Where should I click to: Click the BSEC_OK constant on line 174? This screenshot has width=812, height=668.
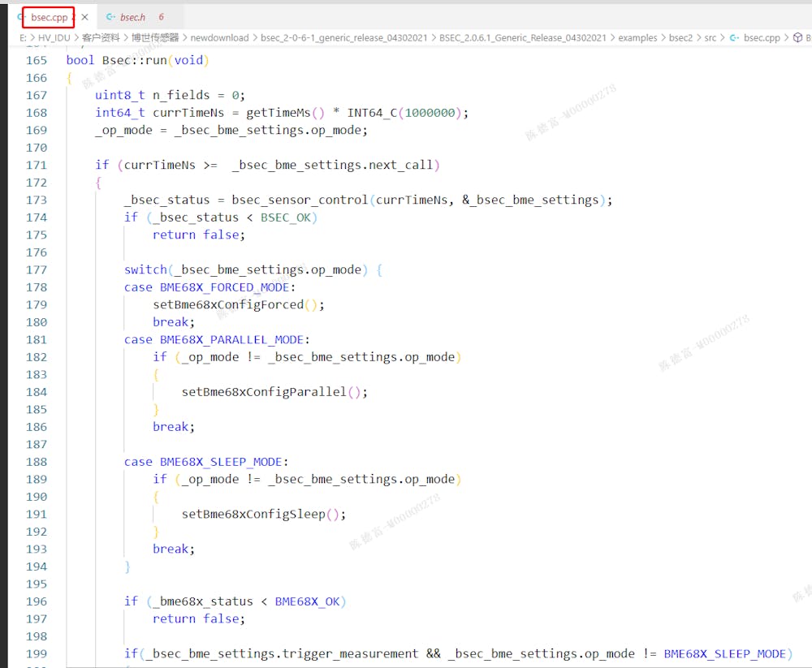(286, 218)
